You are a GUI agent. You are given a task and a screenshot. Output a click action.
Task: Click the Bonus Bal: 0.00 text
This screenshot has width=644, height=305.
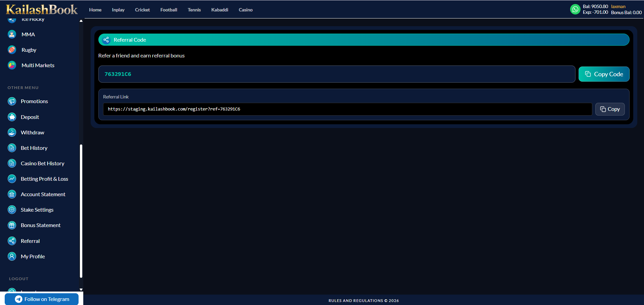point(626,12)
